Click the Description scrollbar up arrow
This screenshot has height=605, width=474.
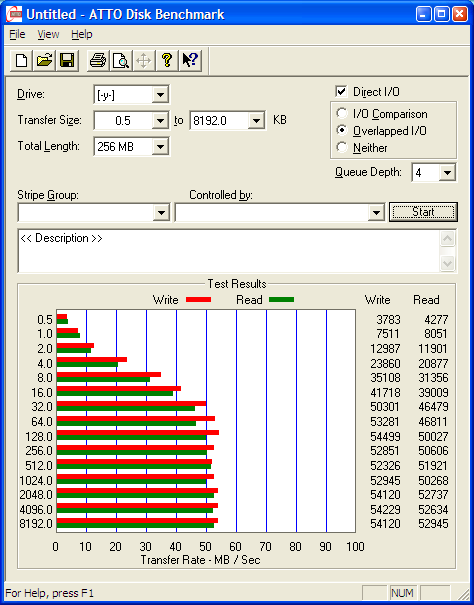(x=447, y=239)
